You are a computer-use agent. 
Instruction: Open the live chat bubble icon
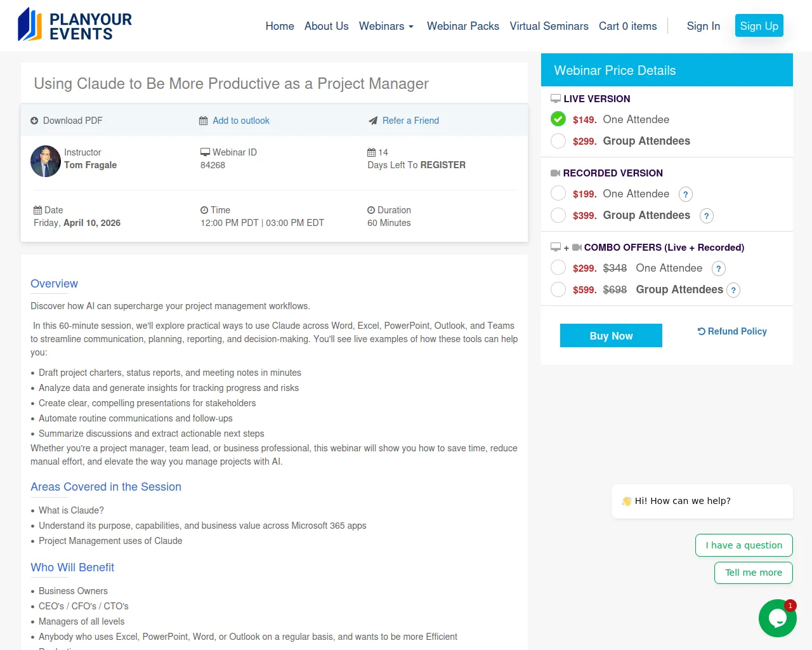777,618
